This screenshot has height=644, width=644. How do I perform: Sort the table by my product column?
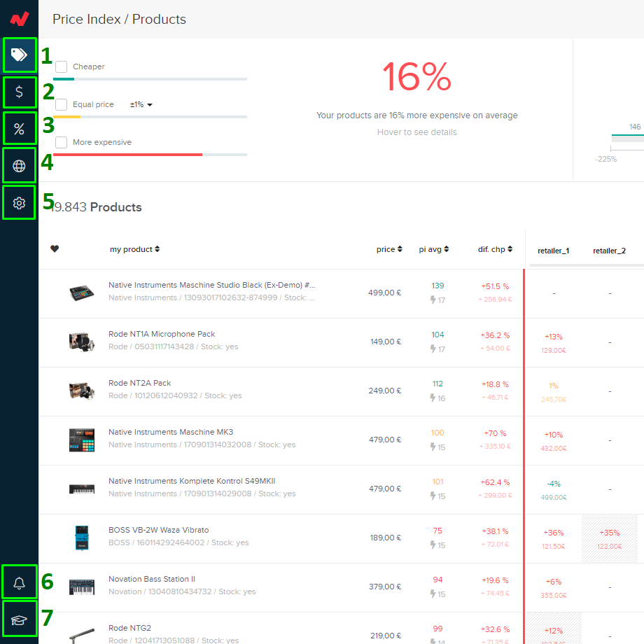point(134,249)
